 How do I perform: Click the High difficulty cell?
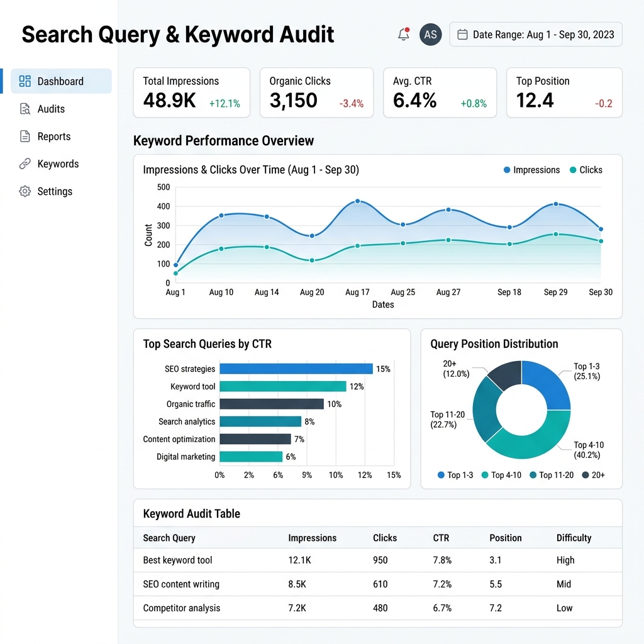tap(565, 560)
